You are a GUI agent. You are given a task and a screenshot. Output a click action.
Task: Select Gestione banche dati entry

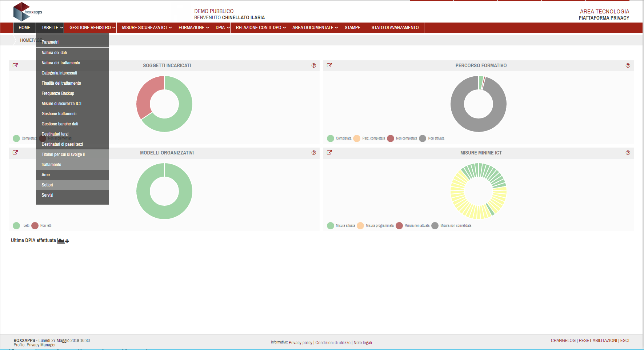tap(72, 124)
